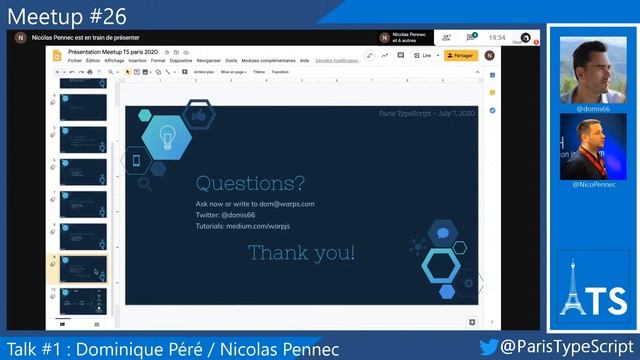This screenshot has height=360, width=640.
Task: Open Keep notes in the side panel
Action: (x=492, y=93)
